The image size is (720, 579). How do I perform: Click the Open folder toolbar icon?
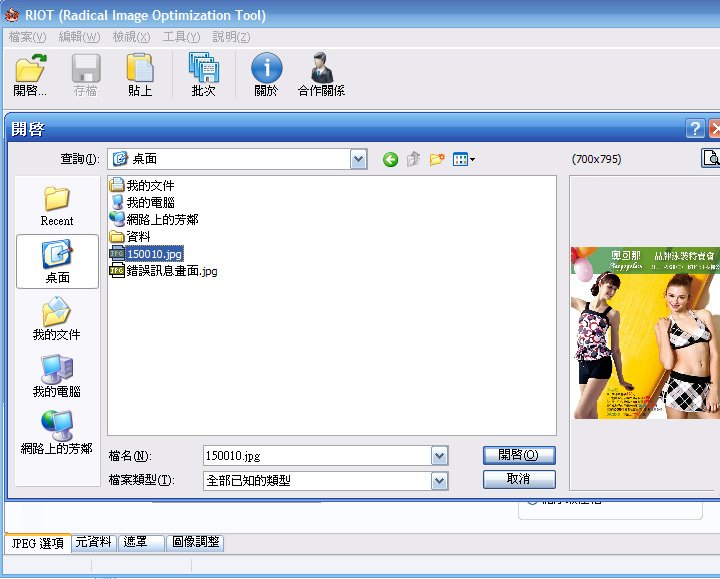pos(30,68)
